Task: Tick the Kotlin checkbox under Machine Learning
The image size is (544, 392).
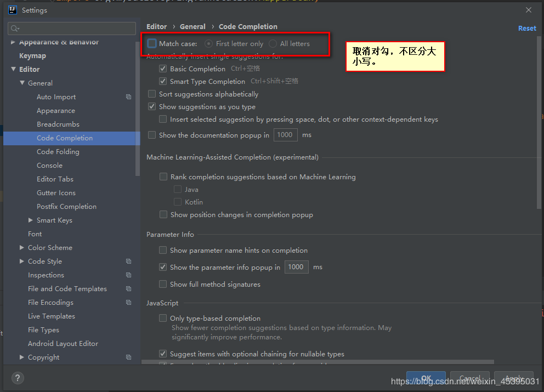Action: (x=178, y=202)
